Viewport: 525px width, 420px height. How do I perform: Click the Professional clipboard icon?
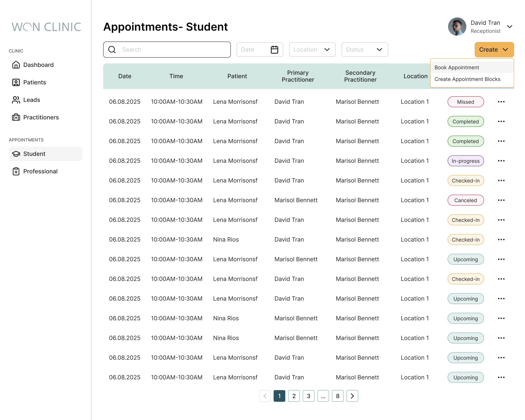tap(16, 171)
